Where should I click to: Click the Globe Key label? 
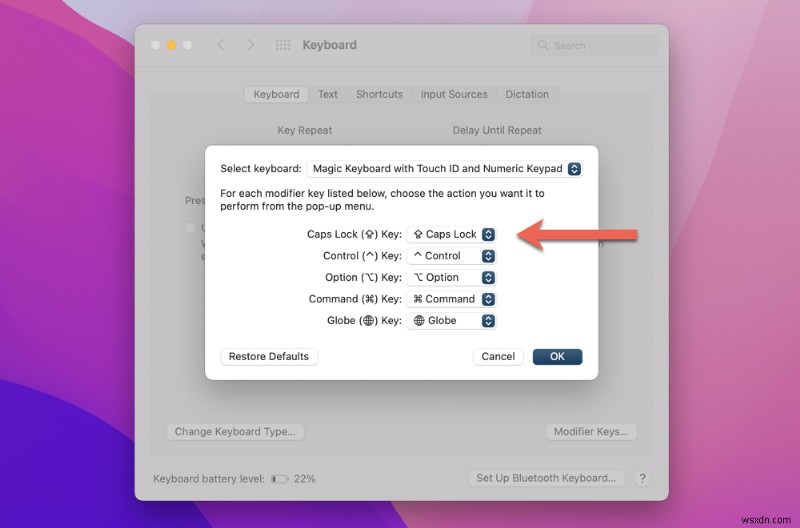(364, 320)
